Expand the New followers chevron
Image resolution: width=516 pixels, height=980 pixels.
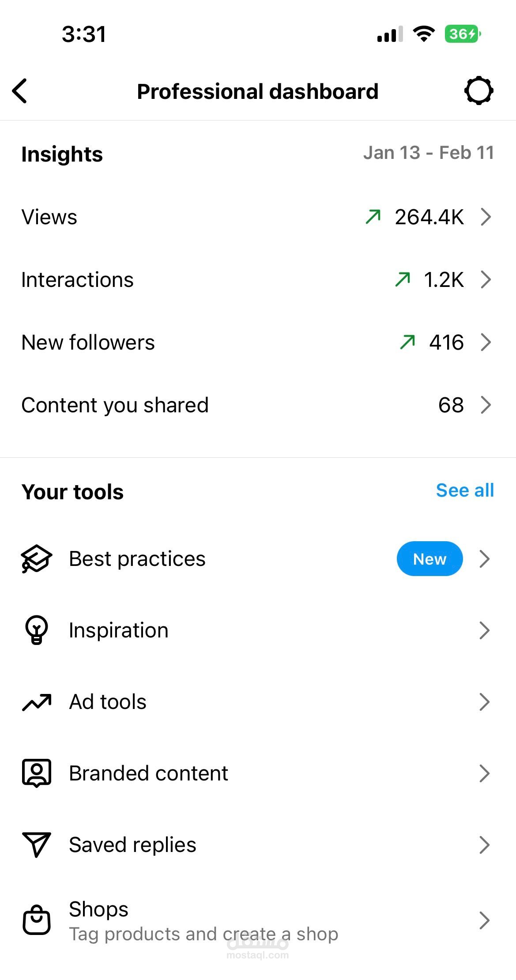[486, 342]
